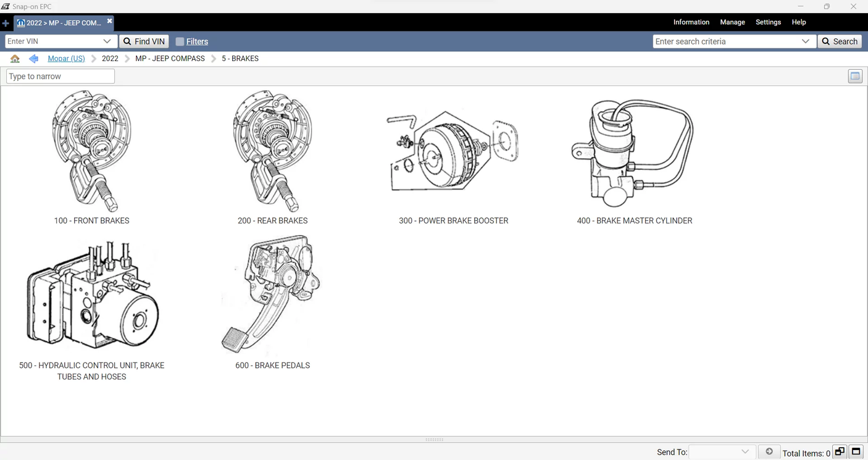The height and width of the screenshot is (460, 868).
Task: Open the Help menu
Action: click(798, 22)
